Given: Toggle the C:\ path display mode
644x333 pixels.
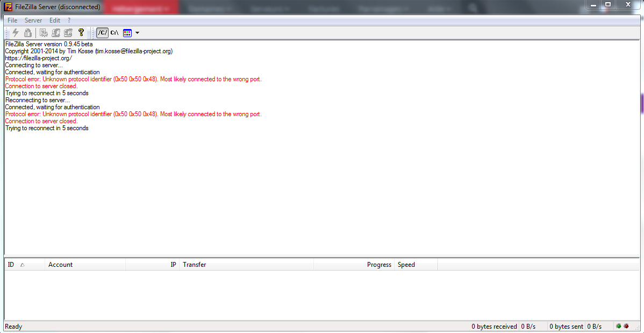Looking at the screenshot, I should pos(115,32).
